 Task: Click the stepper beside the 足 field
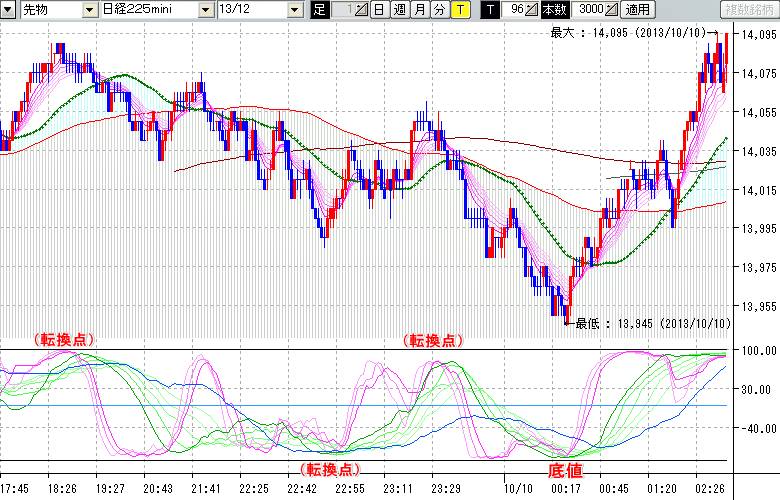[x=361, y=10]
